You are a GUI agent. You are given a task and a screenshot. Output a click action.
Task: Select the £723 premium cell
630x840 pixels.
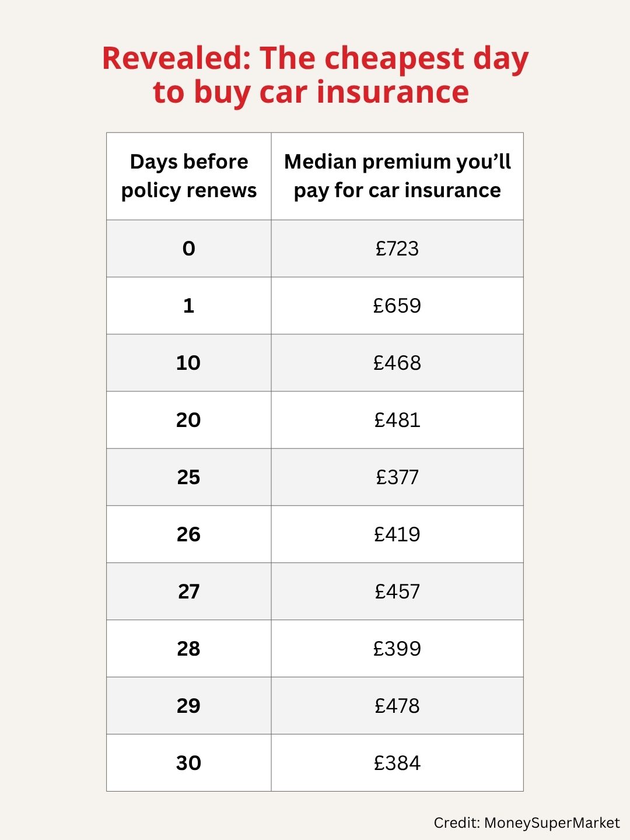pyautogui.click(x=397, y=249)
